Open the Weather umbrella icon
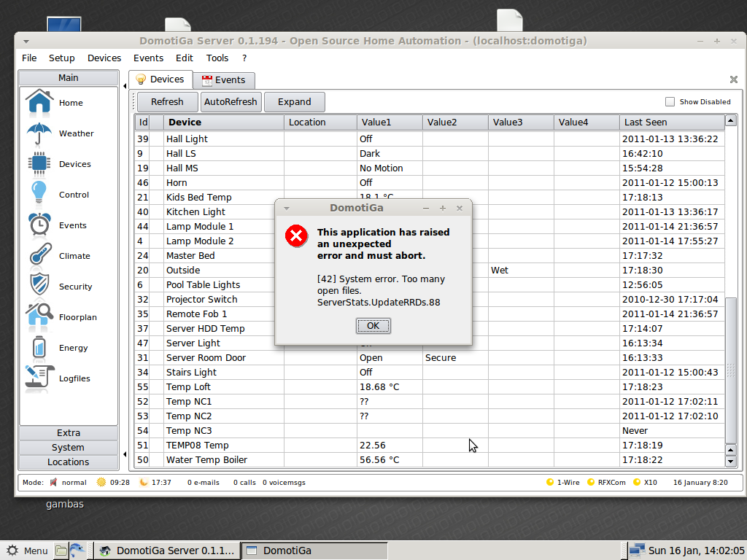This screenshot has width=747, height=560. 39,133
